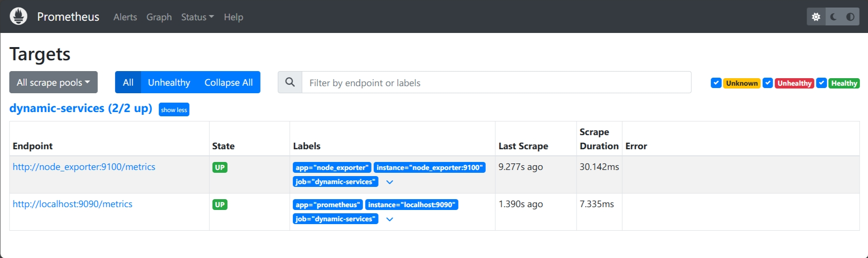This screenshot has height=258, width=868.
Task: Click the filter by endpoint or labels field
Action: (x=497, y=82)
